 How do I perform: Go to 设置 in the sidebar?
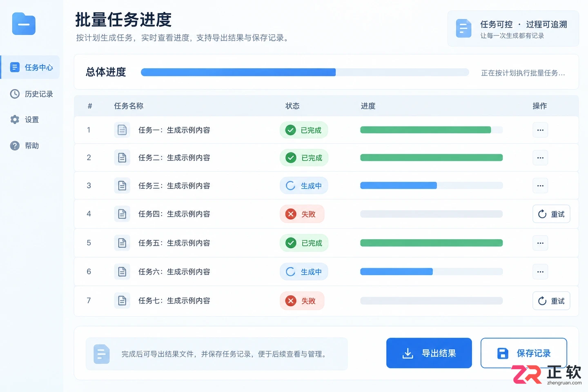point(24,120)
